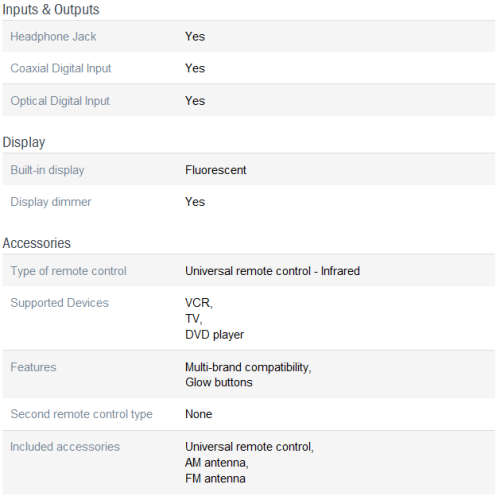500x500 pixels.
Task: Click the Accessories section heading
Action: (37, 243)
